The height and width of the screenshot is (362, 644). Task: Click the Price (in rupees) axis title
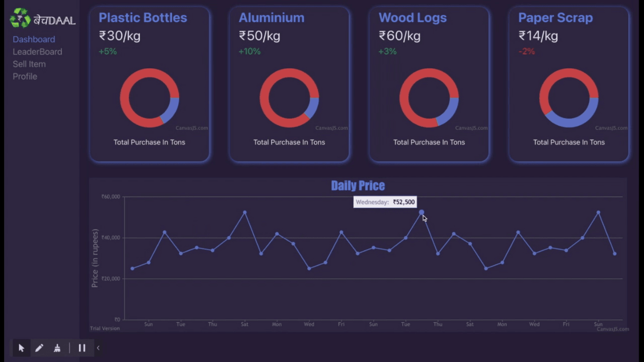click(95, 258)
